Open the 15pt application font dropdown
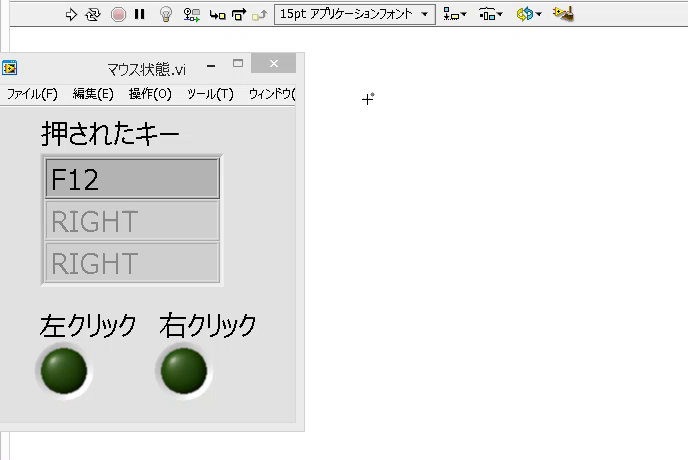The height and width of the screenshot is (460, 688). tap(355, 14)
